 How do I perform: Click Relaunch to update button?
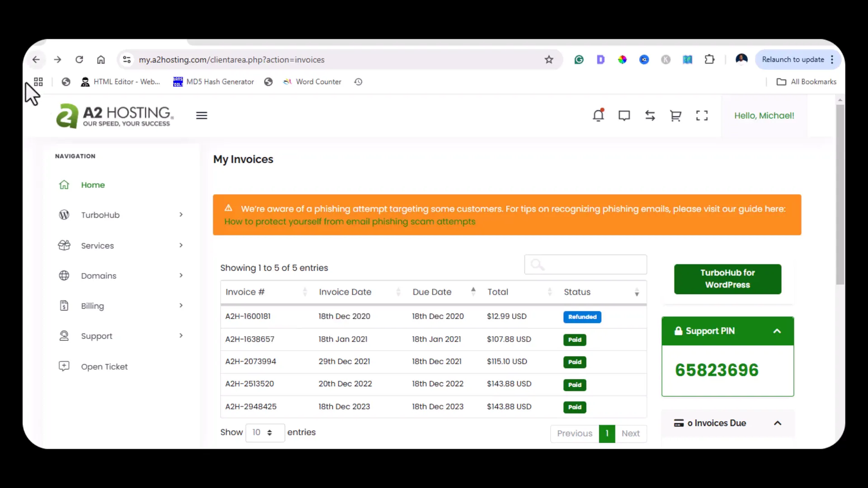793,60
